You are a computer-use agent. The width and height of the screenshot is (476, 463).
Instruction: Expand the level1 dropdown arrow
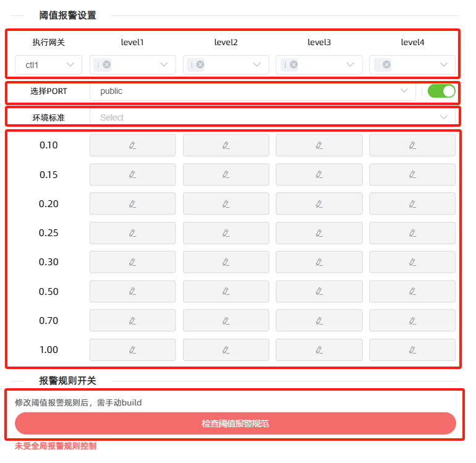[x=164, y=64]
